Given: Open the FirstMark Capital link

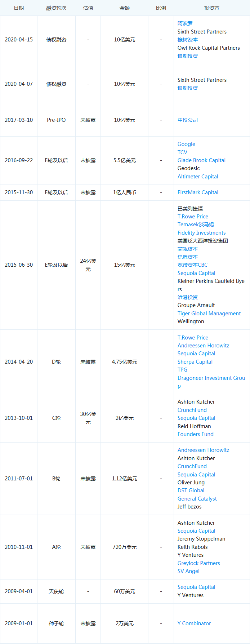Looking at the screenshot, I should tap(198, 192).
